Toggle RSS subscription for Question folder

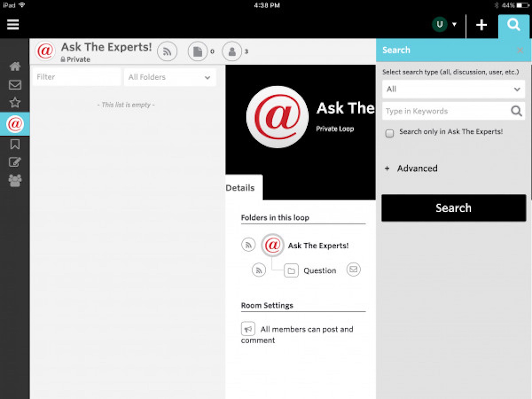tap(259, 270)
